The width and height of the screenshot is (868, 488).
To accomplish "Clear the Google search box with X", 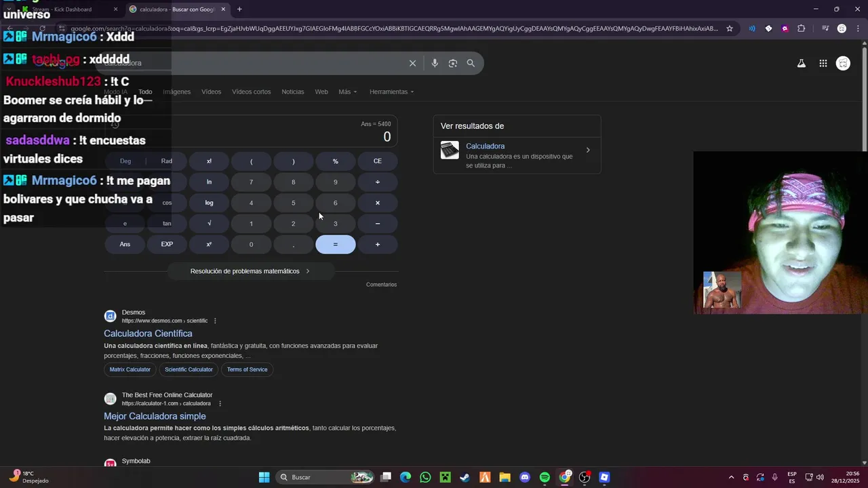I will 412,63.
